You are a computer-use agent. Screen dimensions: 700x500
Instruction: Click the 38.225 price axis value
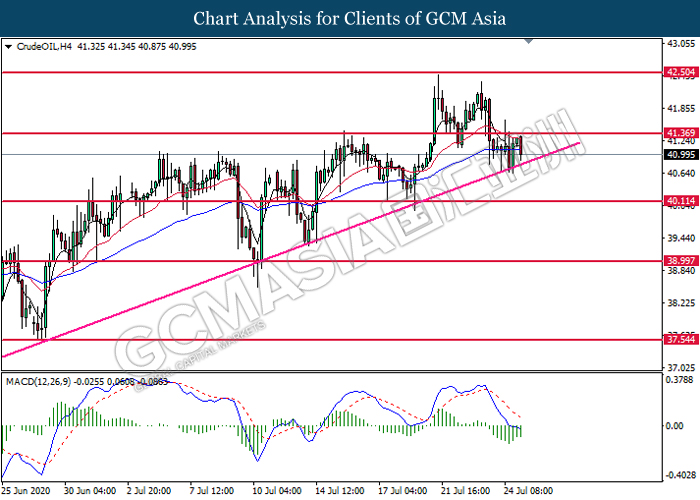(x=681, y=303)
